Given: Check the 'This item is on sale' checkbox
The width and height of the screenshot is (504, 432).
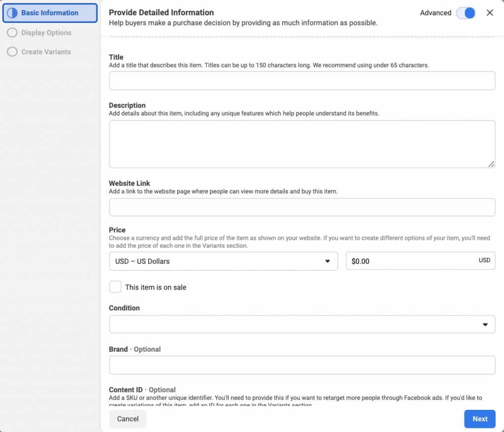Looking at the screenshot, I should (x=115, y=286).
